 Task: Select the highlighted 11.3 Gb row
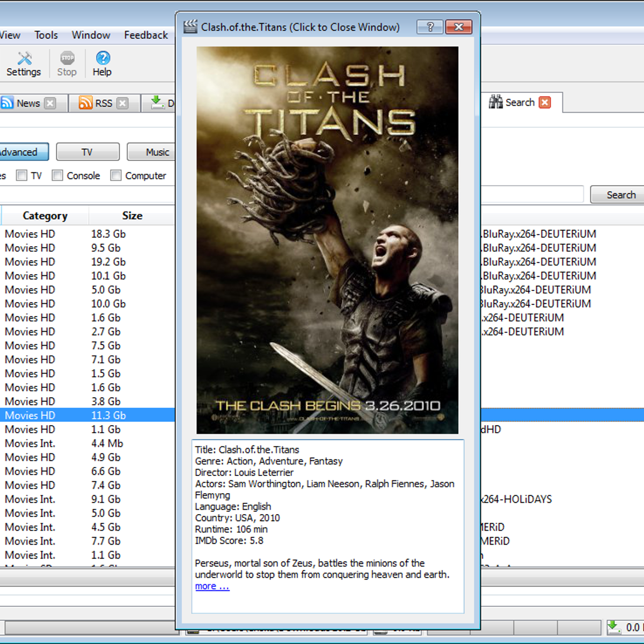pyautogui.click(x=87, y=415)
